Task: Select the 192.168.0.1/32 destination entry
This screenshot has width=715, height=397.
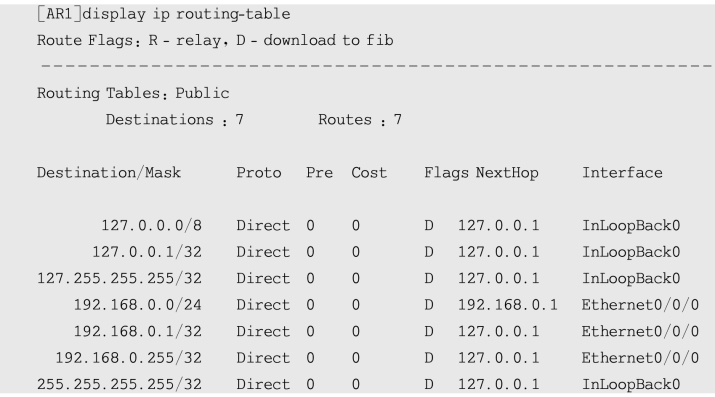Action: click(138, 331)
